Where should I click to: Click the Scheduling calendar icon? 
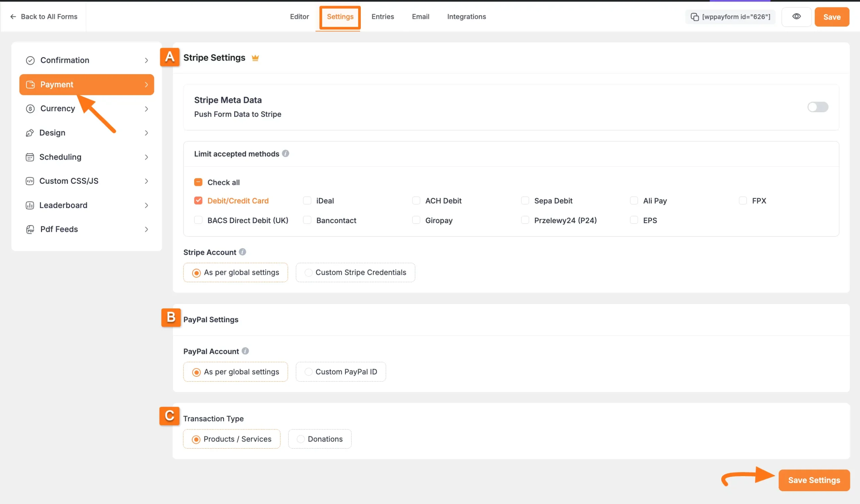coord(30,157)
